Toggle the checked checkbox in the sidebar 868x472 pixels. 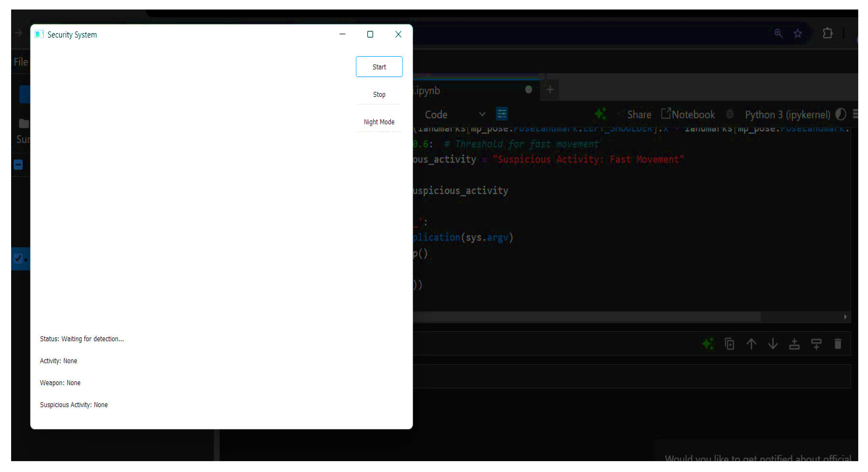click(x=18, y=258)
